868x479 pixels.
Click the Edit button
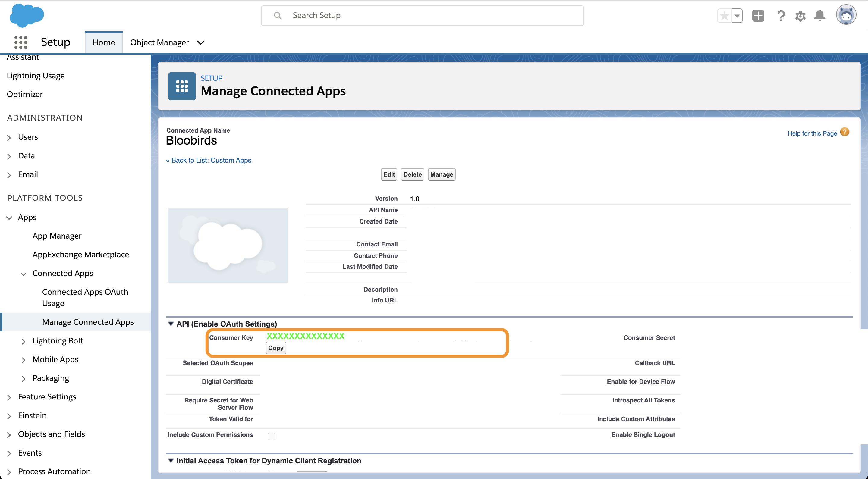[x=389, y=174]
